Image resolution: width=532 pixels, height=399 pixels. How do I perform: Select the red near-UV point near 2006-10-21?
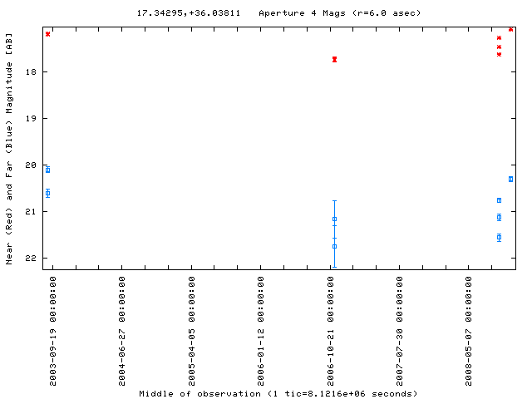point(334,59)
